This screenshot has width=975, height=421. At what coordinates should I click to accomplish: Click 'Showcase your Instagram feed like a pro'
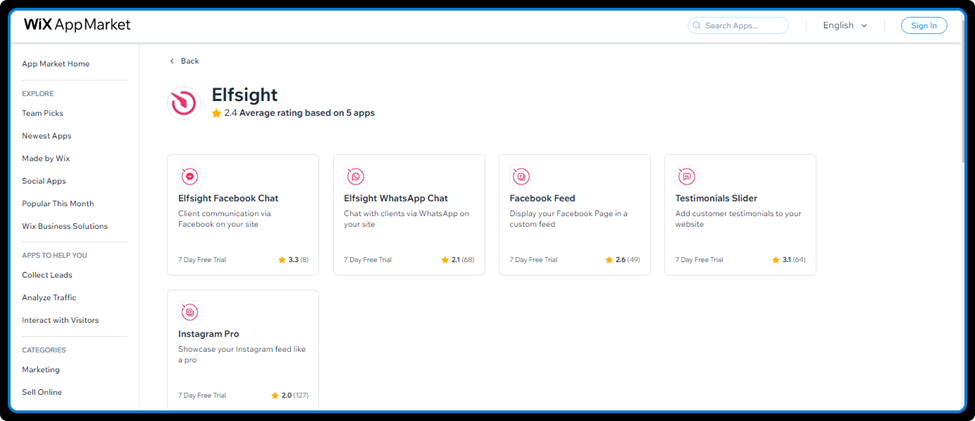click(x=242, y=354)
